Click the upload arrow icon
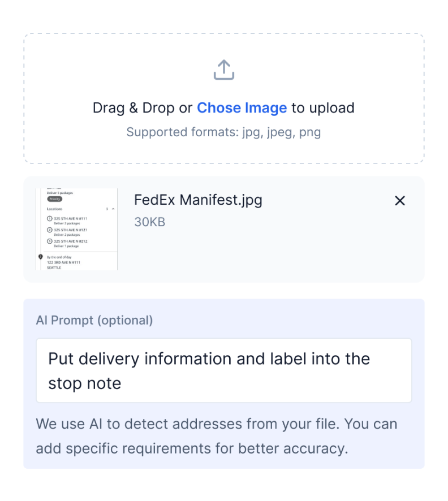The image size is (448, 501). click(223, 70)
